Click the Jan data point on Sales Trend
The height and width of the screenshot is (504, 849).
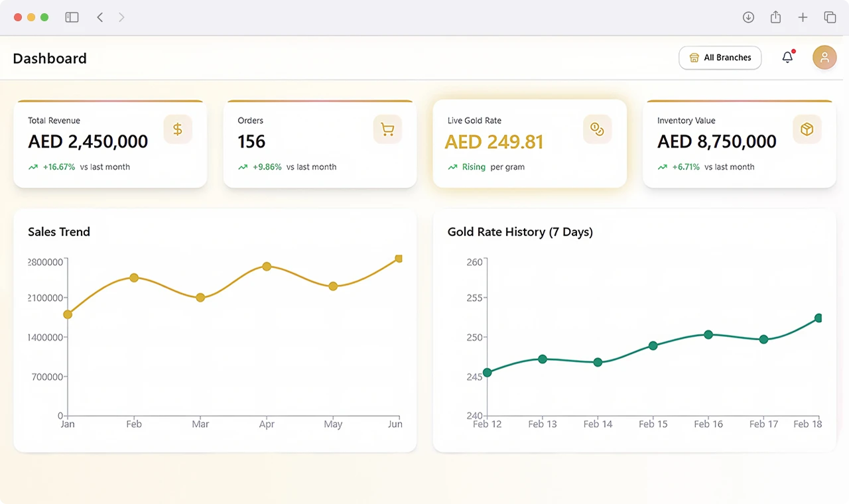(x=68, y=314)
